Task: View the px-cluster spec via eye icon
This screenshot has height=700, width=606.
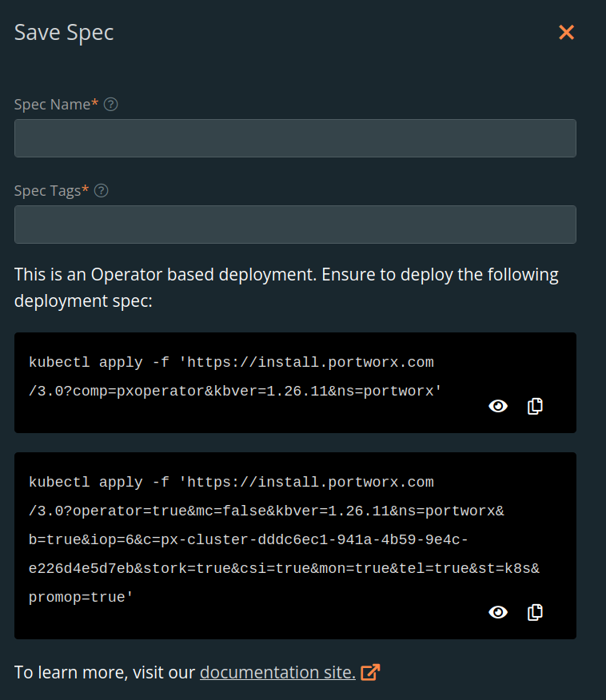Action: pyautogui.click(x=498, y=612)
